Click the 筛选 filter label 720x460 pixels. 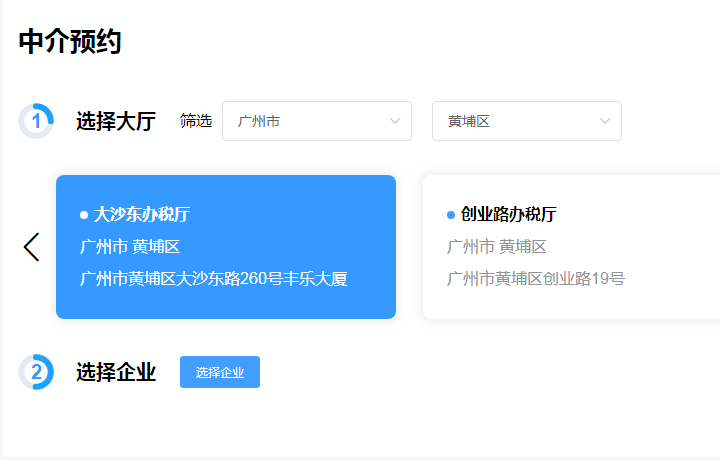coord(196,121)
